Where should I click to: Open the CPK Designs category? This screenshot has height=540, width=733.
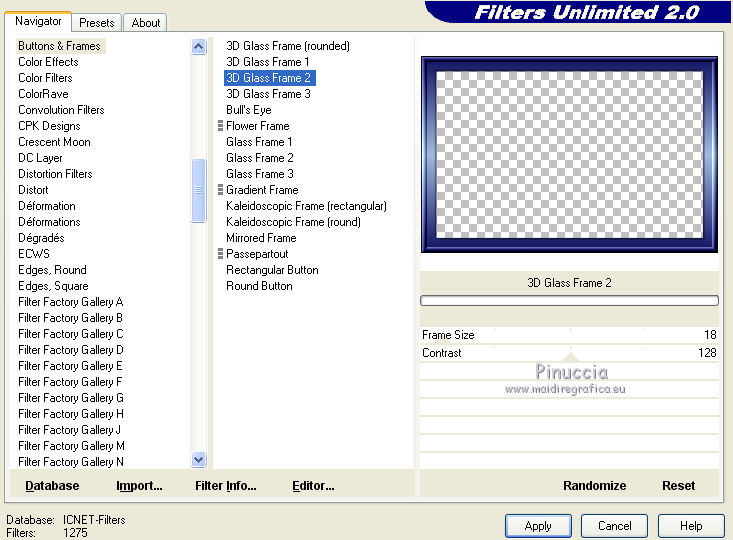[49, 126]
